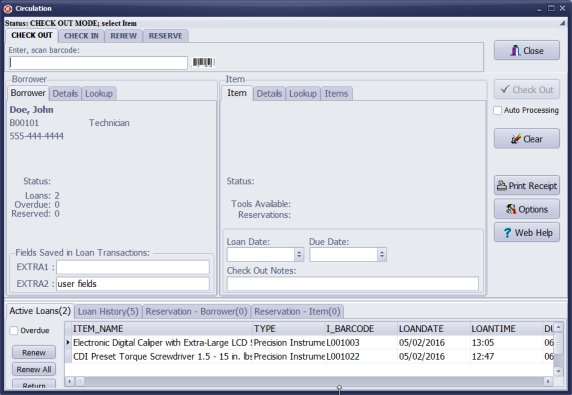The image size is (572, 395).
Task: Click the Return button
Action: (x=34, y=385)
